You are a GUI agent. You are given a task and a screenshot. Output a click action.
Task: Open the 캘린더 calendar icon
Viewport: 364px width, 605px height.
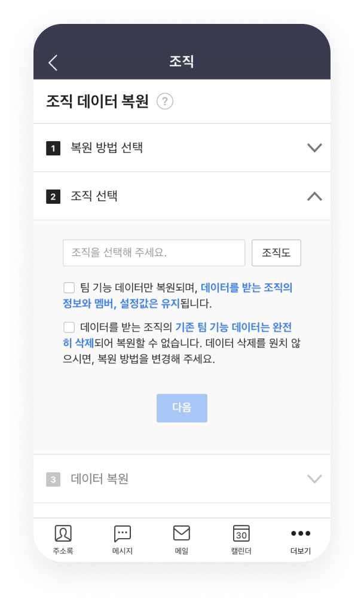241,533
